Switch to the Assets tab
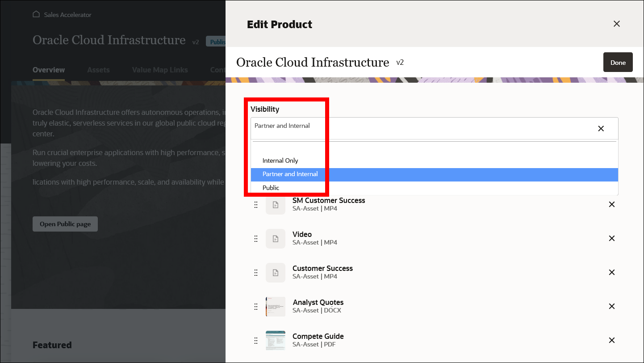644x363 pixels. click(98, 70)
